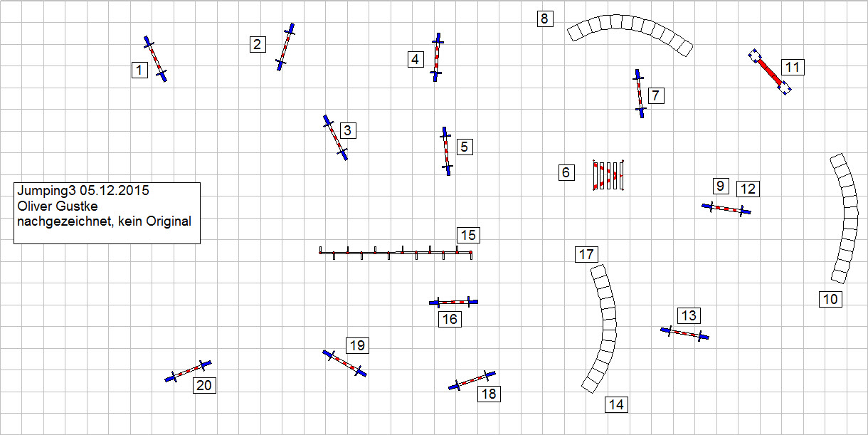This screenshot has height=435, width=868.
Task: Click the number label 14 below tunnel
Action: coord(616,404)
